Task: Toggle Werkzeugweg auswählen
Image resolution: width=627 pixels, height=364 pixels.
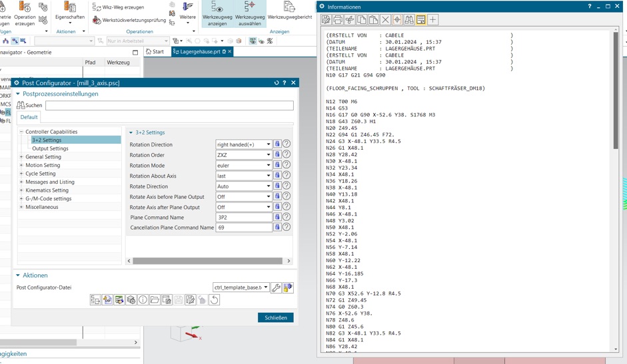Action: (x=250, y=13)
